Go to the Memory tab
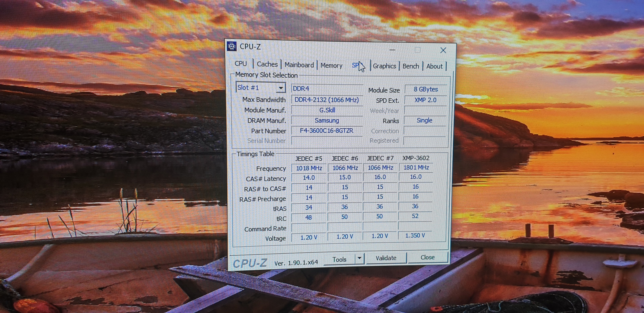This screenshot has width=644, height=313. point(331,66)
